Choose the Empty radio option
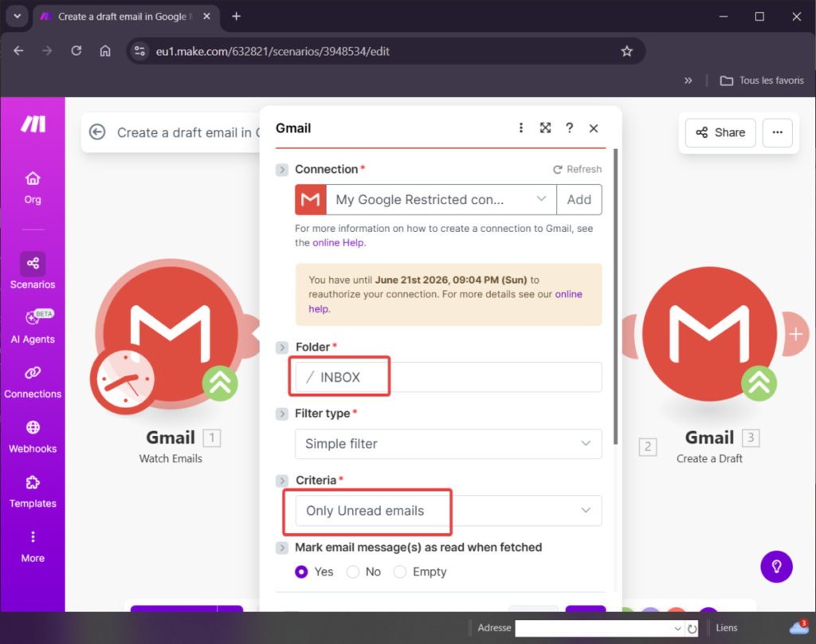 coord(400,571)
